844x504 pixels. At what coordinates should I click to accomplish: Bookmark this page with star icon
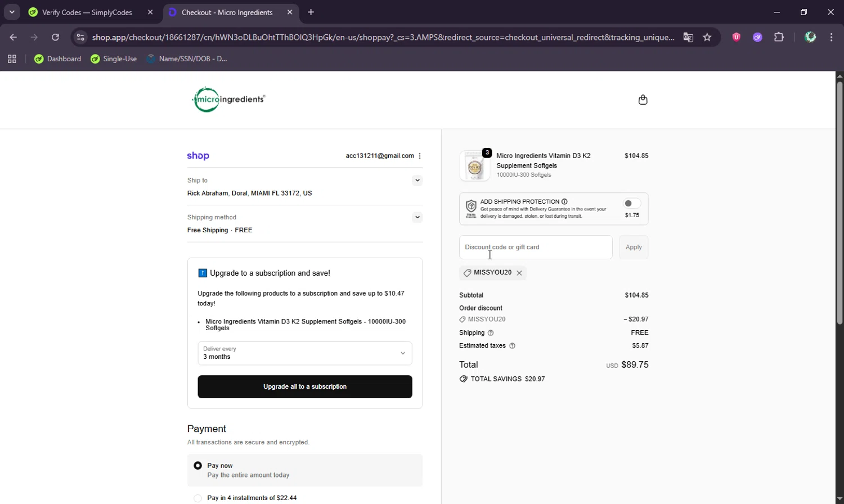(707, 37)
